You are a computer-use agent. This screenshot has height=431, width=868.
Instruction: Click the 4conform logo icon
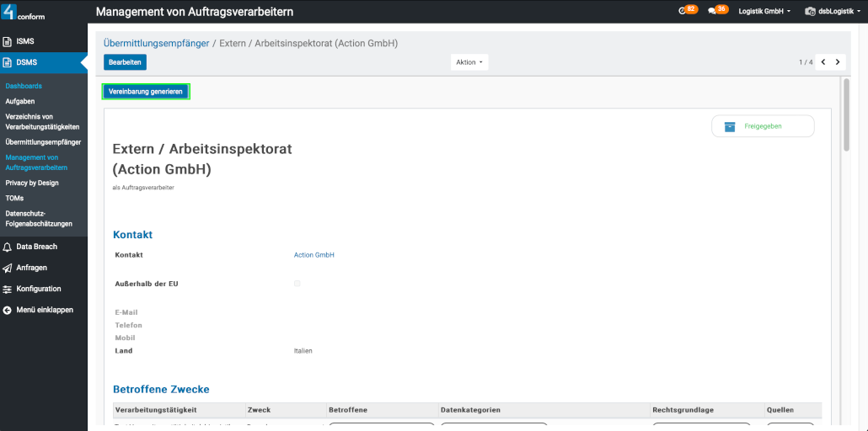pos(10,11)
